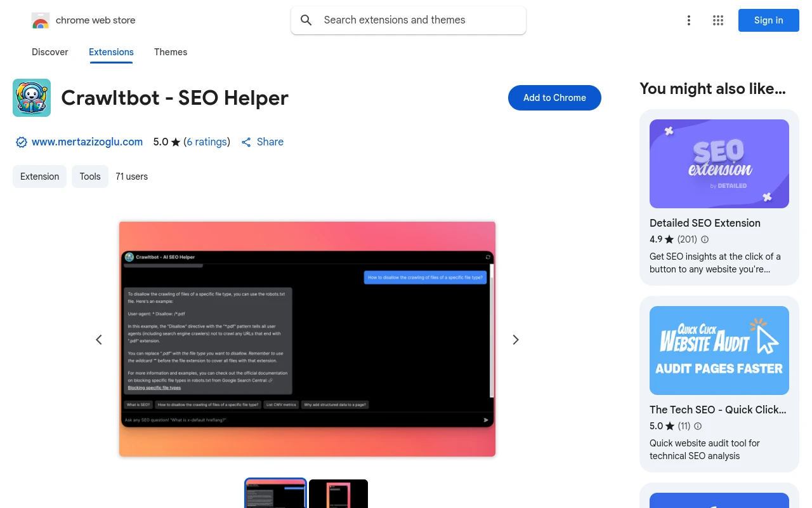Click info icon beside Tech SEO rating
The height and width of the screenshot is (508, 812).
[x=698, y=426]
